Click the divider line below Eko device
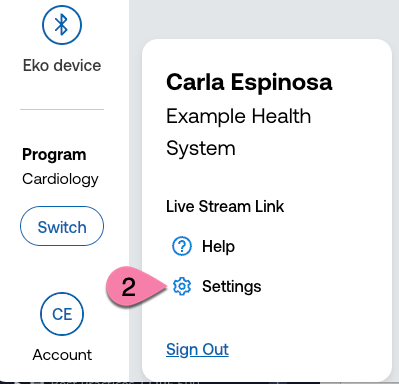 click(62, 109)
